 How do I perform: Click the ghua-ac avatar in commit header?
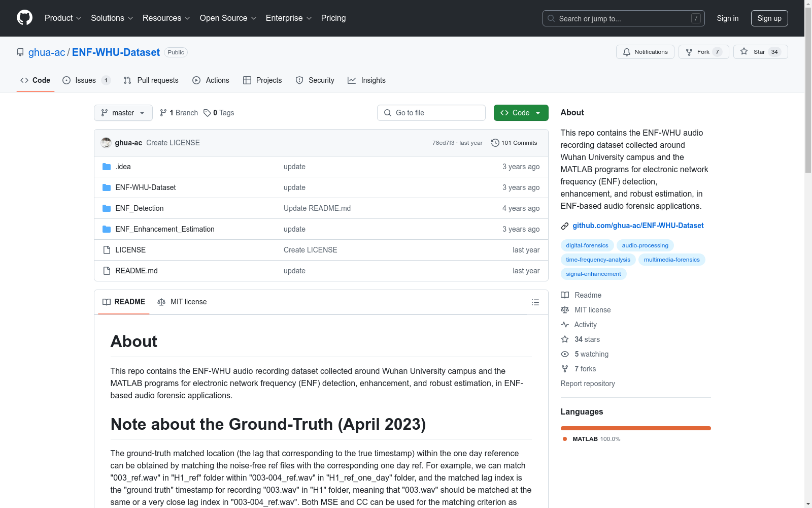(x=106, y=143)
